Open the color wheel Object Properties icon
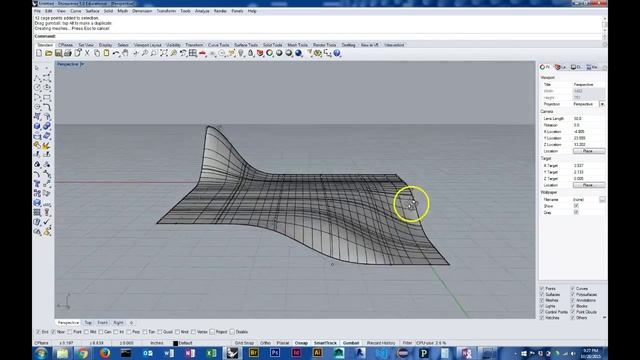640x360 pixels. [x=269, y=53]
